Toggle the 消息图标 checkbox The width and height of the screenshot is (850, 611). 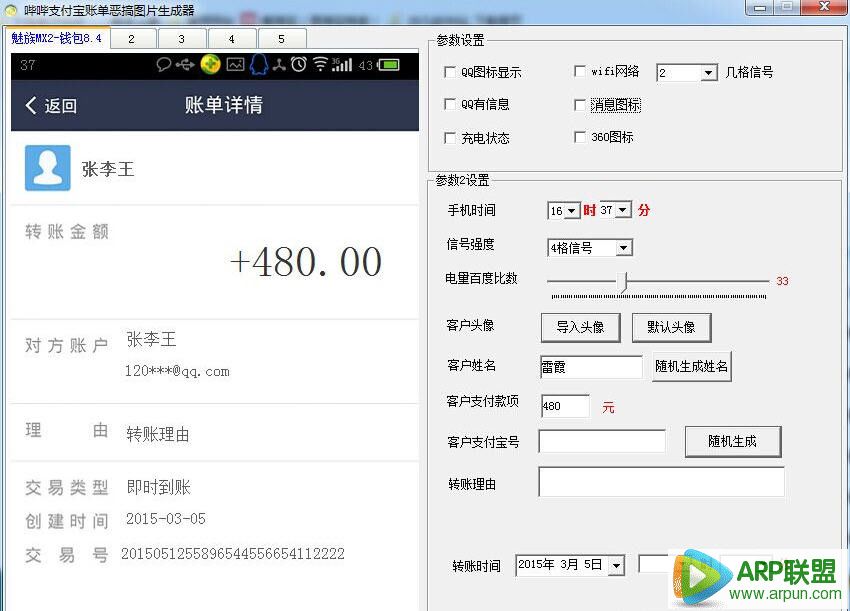pos(579,105)
